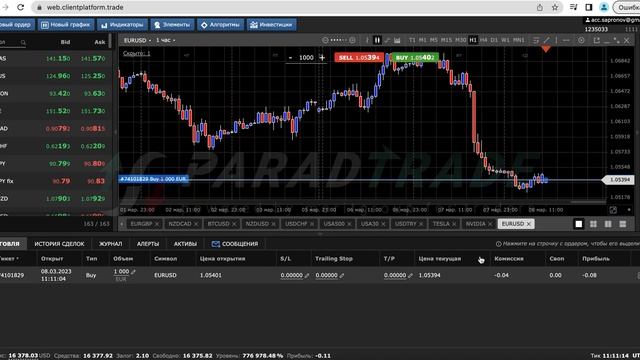Increase order volume with plus button
The height and width of the screenshot is (360, 640).
(322, 58)
